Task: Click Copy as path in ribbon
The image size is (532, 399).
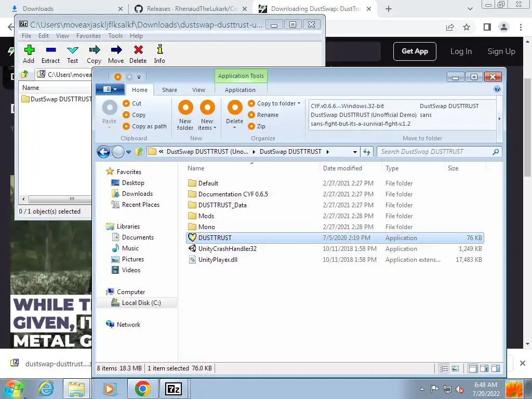Action: coord(145,126)
